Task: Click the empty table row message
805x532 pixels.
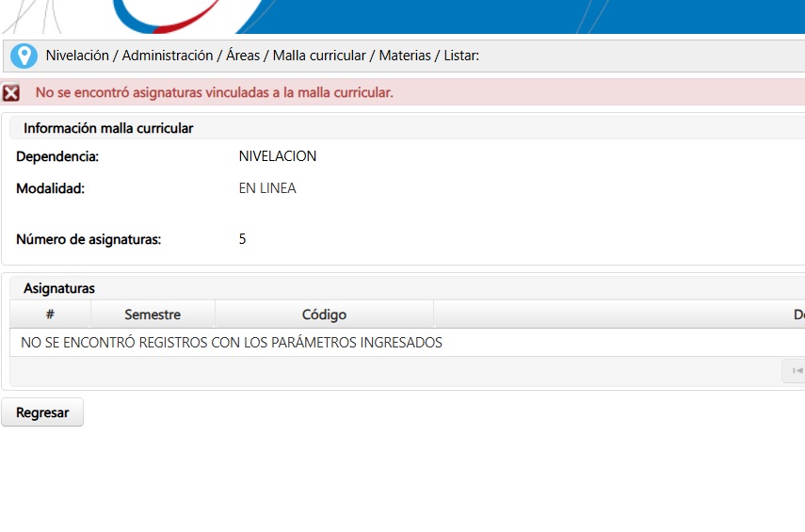Action: coord(232,343)
